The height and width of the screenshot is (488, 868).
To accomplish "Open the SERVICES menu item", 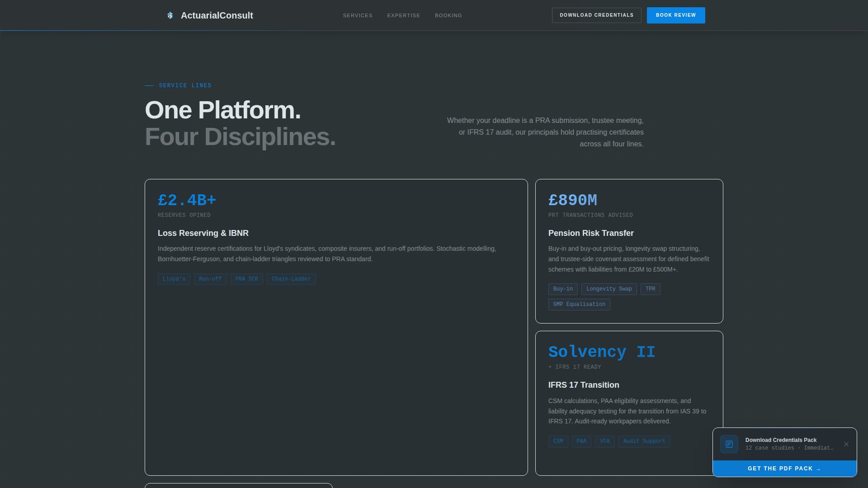I will pos(358,15).
